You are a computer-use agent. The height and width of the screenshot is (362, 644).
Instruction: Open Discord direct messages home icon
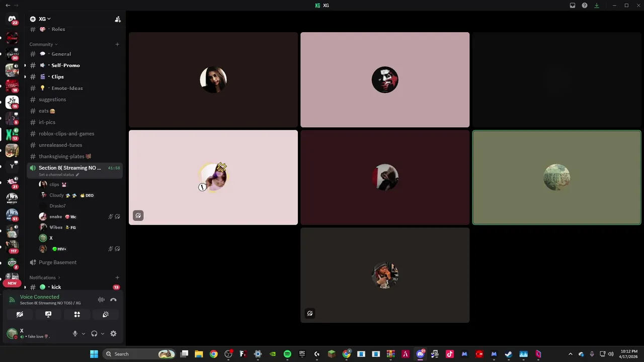[12, 19]
